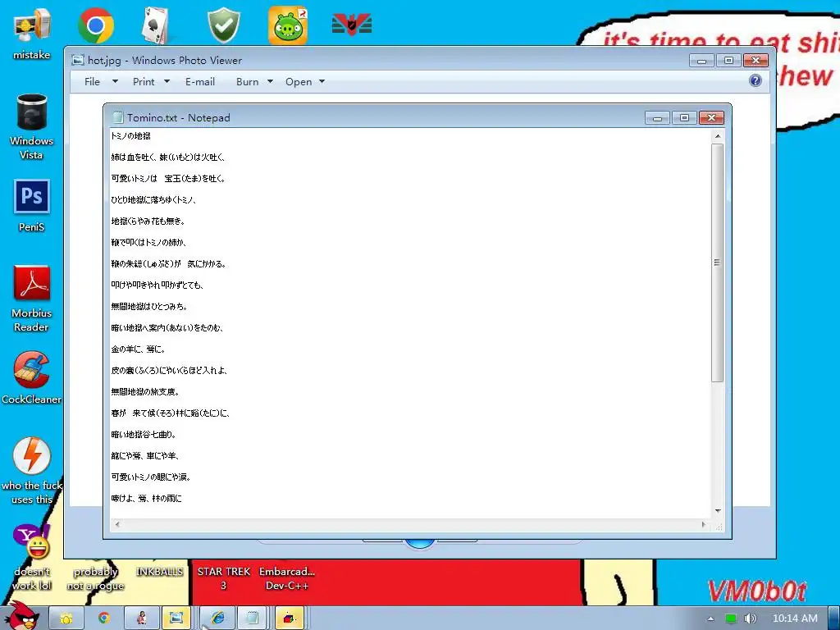Click Notepad scroll up arrow
The width and height of the screenshot is (840, 630).
click(x=717, y=136)
